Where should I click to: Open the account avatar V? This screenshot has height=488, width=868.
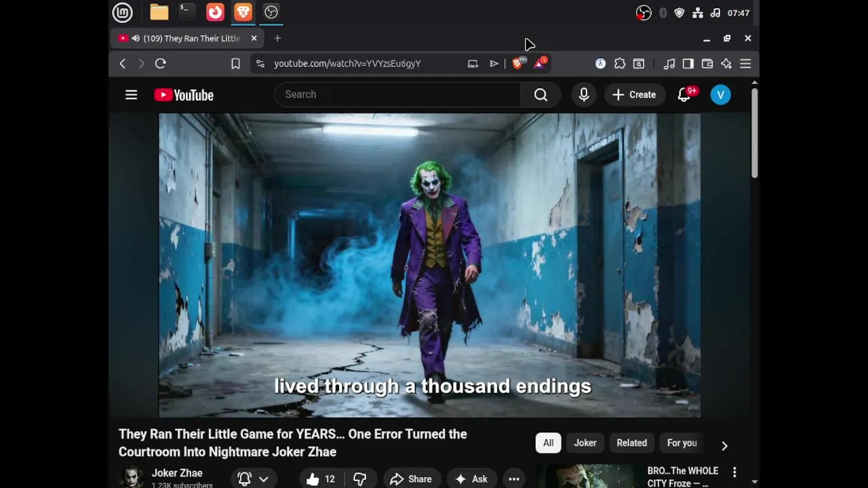coord(721,95)
